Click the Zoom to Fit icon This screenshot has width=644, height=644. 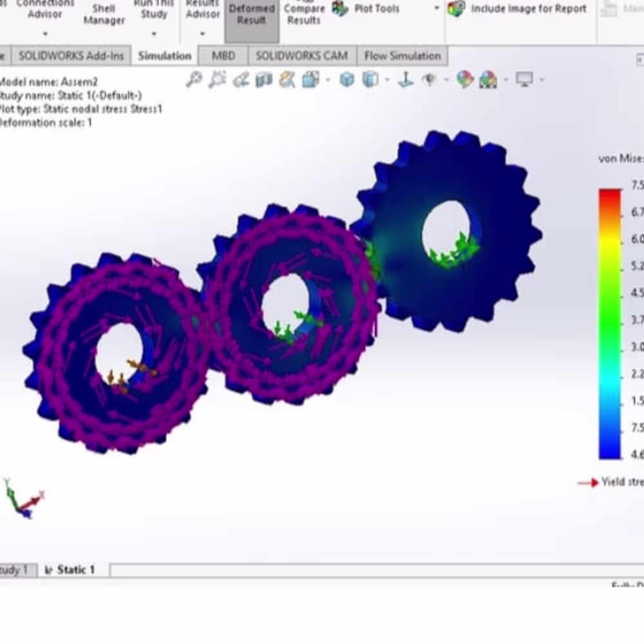[x=193, y=79]
